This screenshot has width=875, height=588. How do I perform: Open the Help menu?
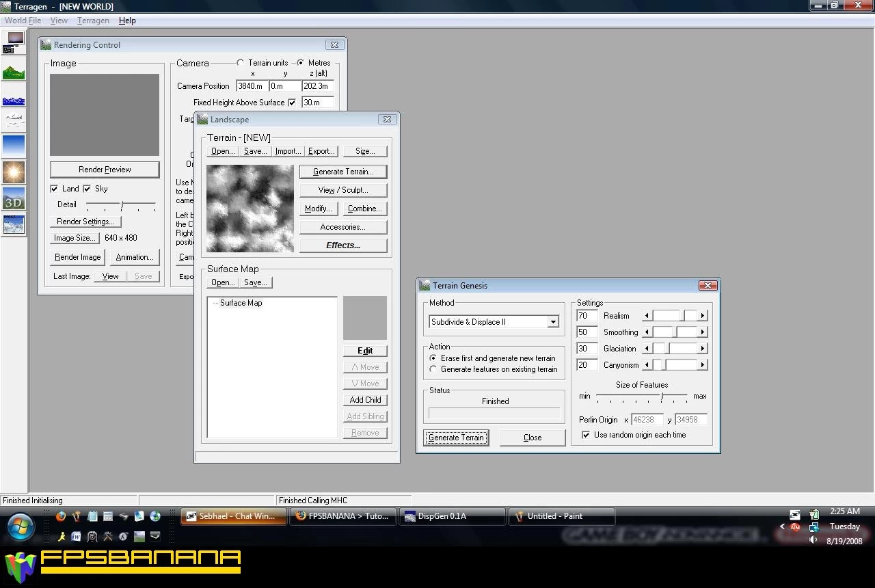127,21
